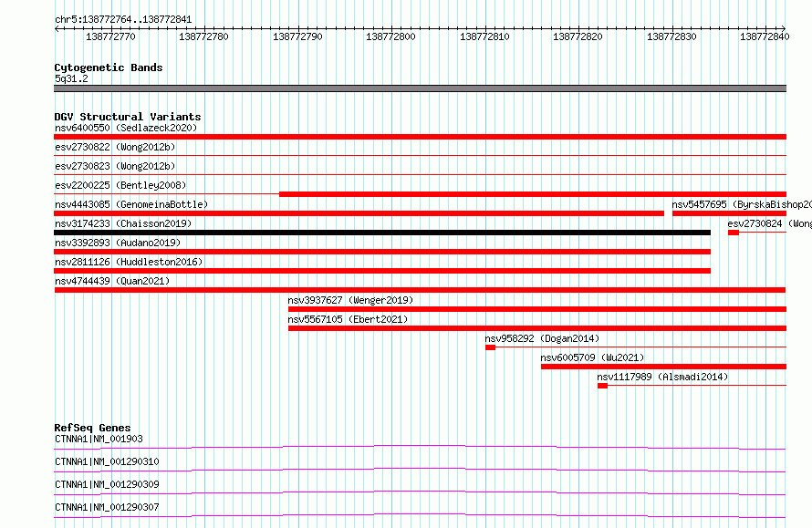Click ruler position 138772780
The height and width of the screenshot is (528, 812).
pyautogui.click(x=203, y=36)
